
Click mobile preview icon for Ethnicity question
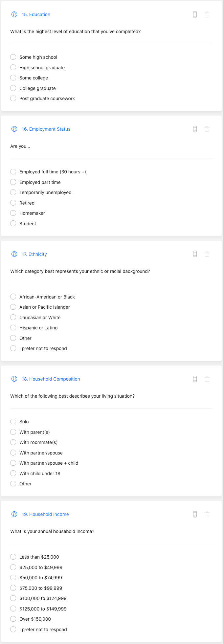195,254
